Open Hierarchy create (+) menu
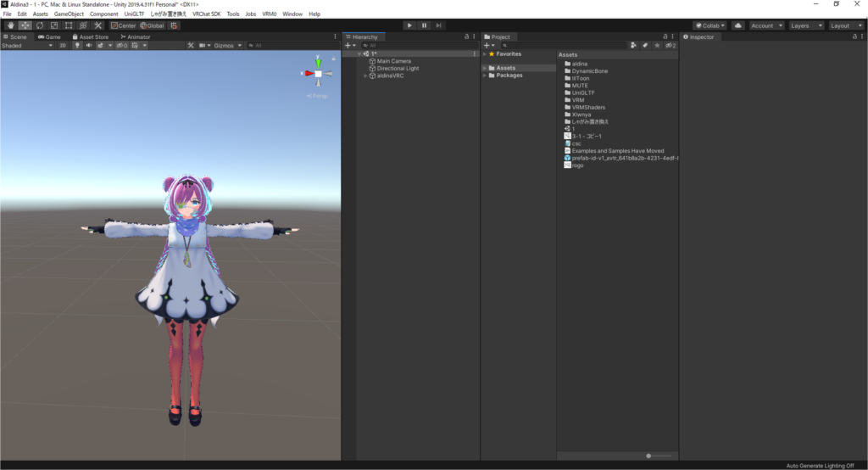 350,46
